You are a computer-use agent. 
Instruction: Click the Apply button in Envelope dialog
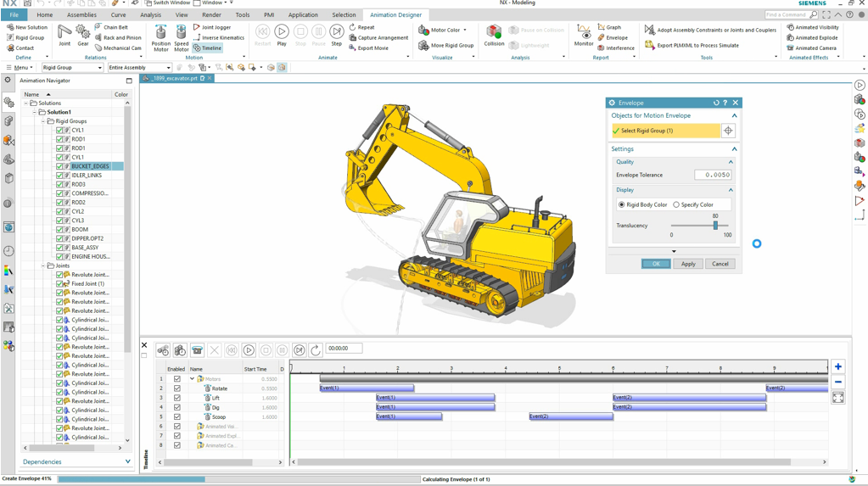pyautogui.click(x=687, y=264)
